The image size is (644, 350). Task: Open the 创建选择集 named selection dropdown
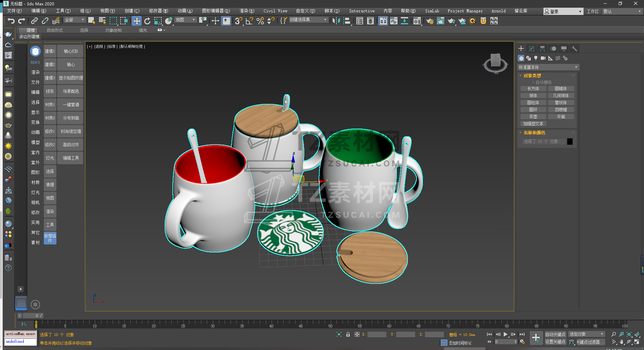(308, 20)
